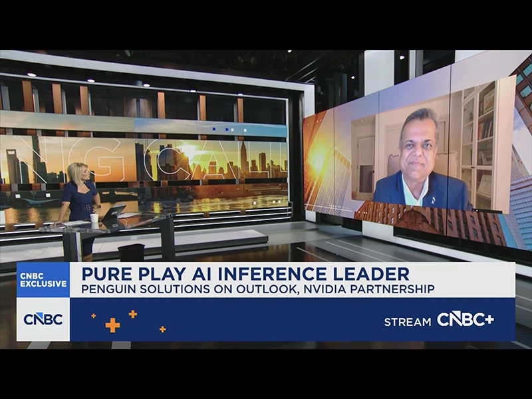Click the white coffee cup on the desk
This screenshot has width=532, height=399.
click(94, 218)
